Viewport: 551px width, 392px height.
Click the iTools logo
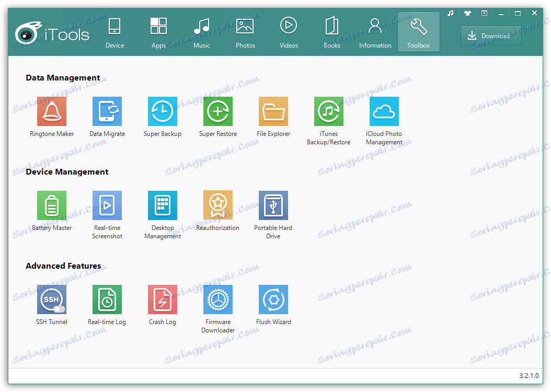[x=52, y=34]
